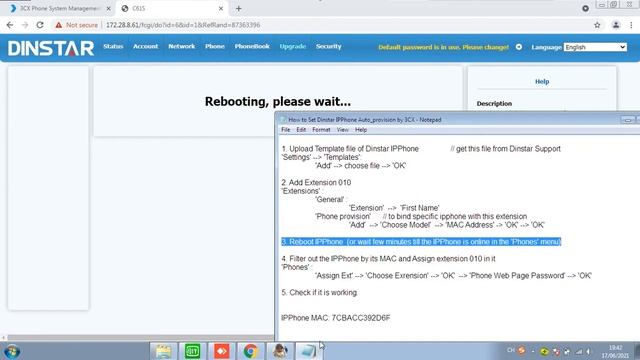Open the Network menu
640x360 pixels.
(182, 47)
